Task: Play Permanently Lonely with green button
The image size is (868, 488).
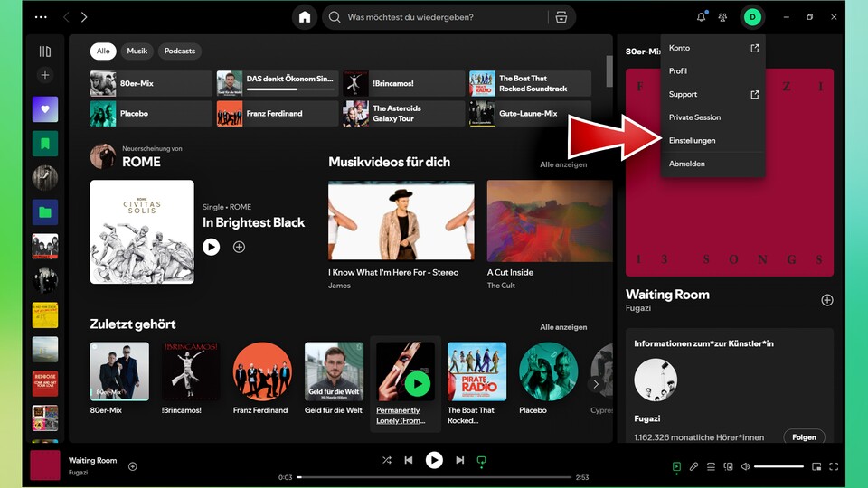Action: (418, 383)
